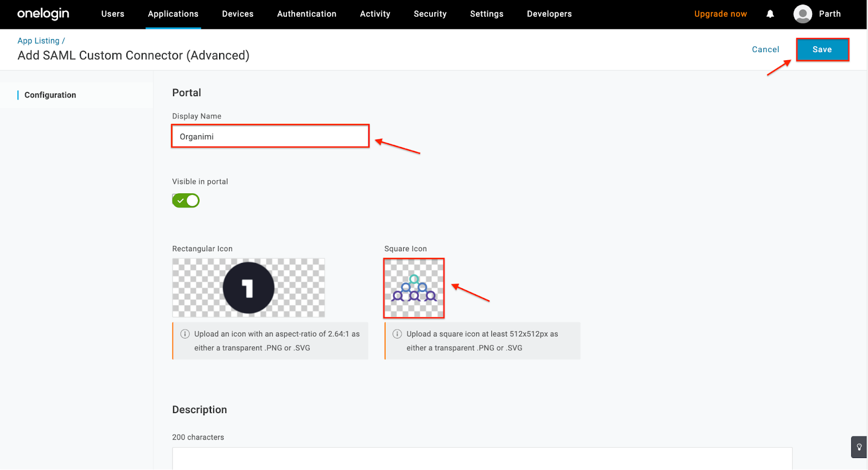Screen dimensions: 868x470
Task: Click the lightbulb help icon
Action: (x=859, y=447)
